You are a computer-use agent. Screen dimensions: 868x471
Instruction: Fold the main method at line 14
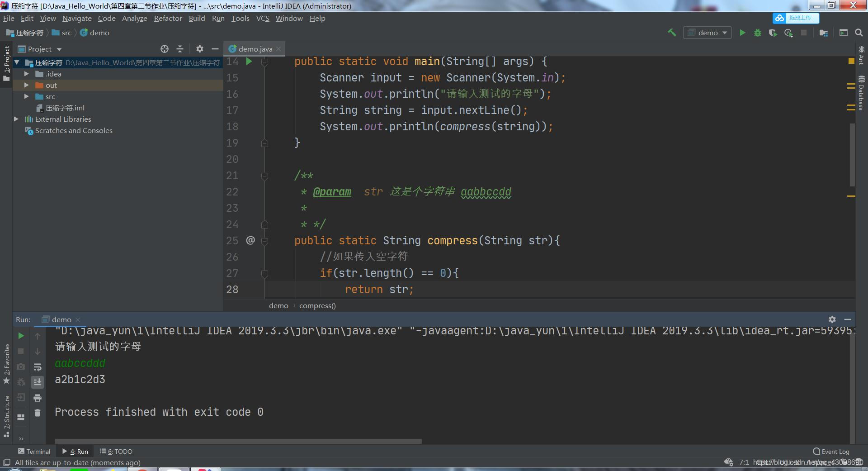pos(265,62)
